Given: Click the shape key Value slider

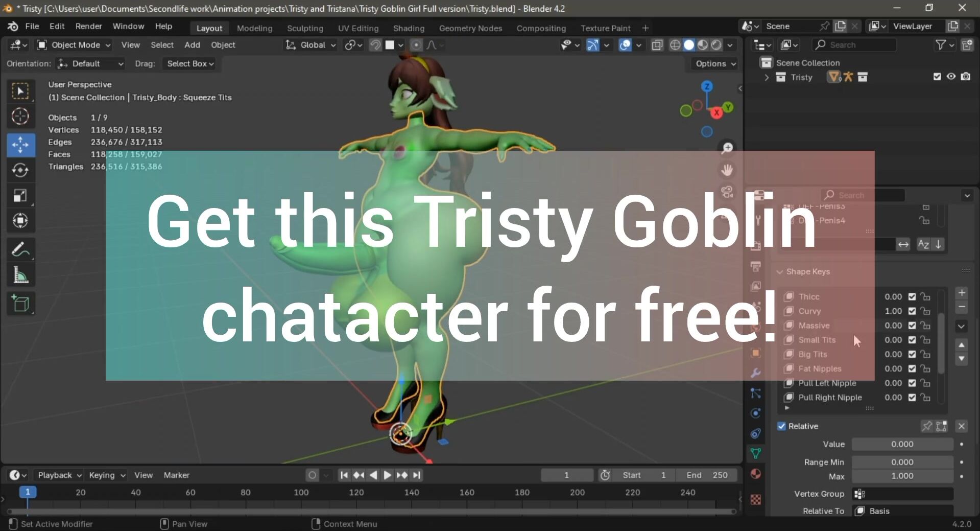Looking at the screenshot, I should coord(902,445).
